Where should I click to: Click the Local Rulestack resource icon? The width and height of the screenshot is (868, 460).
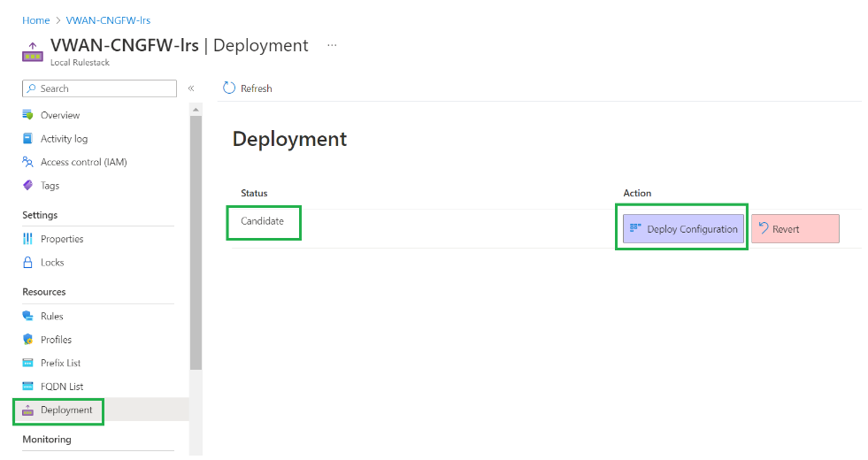click(x=33, y=51)
